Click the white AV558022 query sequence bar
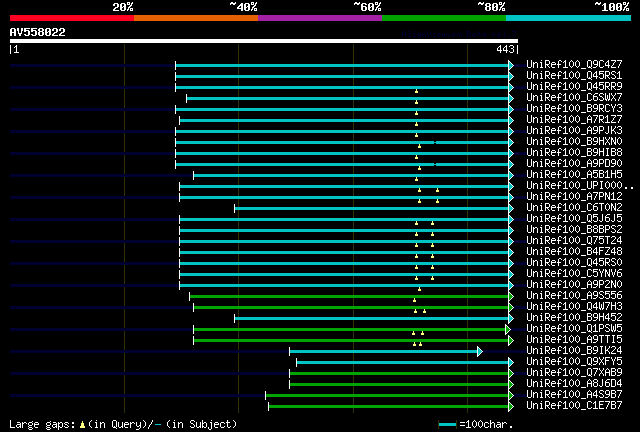This screenshot has width=640, height=432. (264, 41)
